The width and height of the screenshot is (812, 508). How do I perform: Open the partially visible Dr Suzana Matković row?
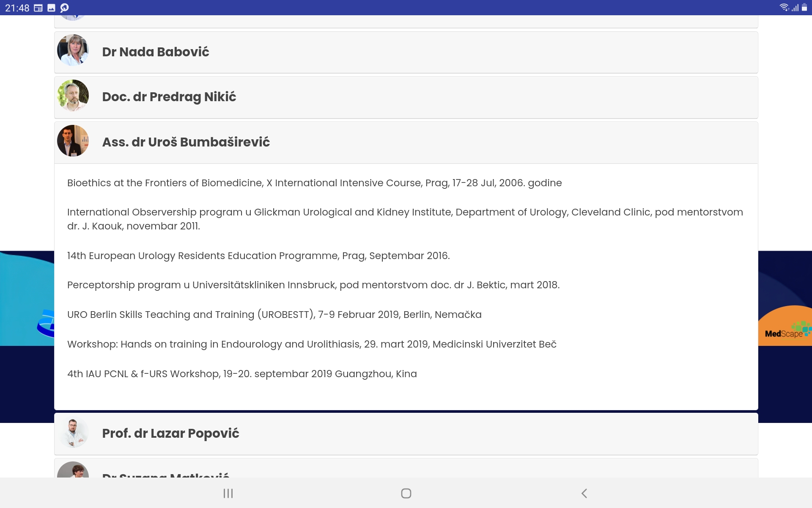(x=406, y=468)
